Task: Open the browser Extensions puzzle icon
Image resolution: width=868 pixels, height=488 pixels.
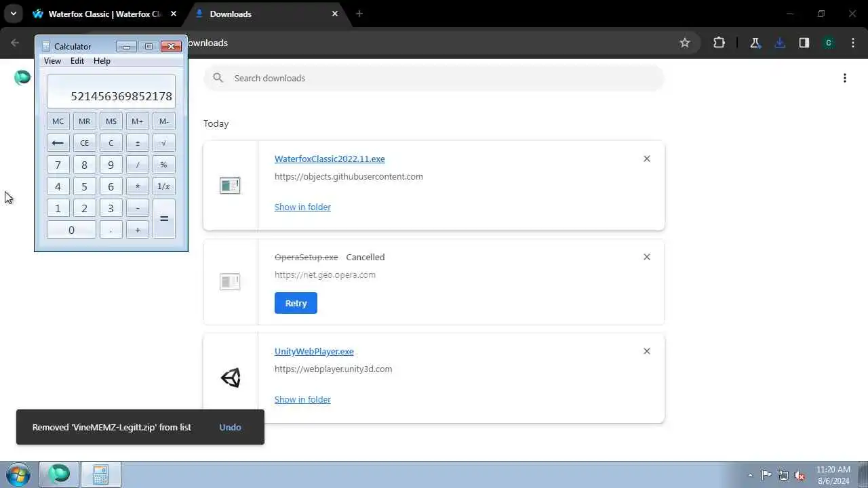Action: [719, 43]
